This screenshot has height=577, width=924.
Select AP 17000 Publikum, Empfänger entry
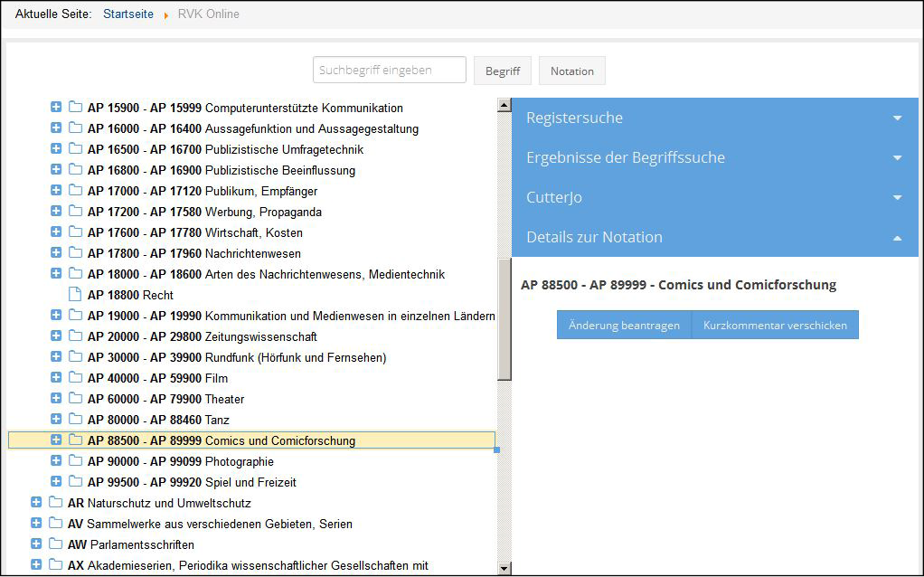point(203,191)
